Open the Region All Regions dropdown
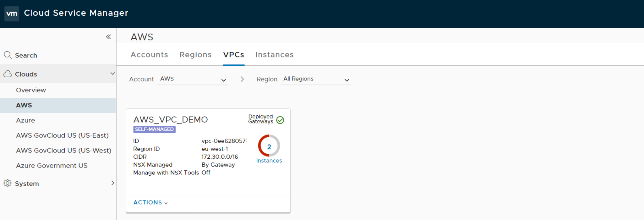The height and width of the screenshot is (220, 644). 316,79
